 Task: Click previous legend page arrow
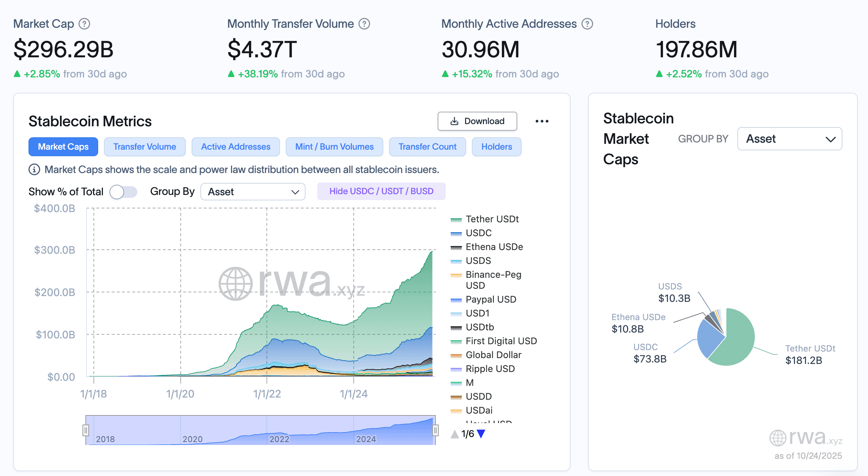click(455, 434)
